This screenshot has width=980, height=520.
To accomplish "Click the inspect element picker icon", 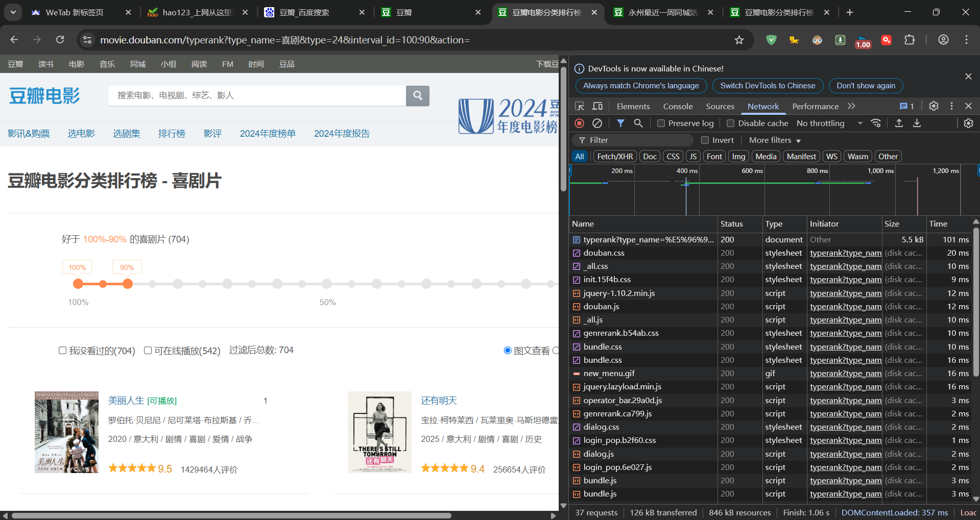I will coord(579,106).
